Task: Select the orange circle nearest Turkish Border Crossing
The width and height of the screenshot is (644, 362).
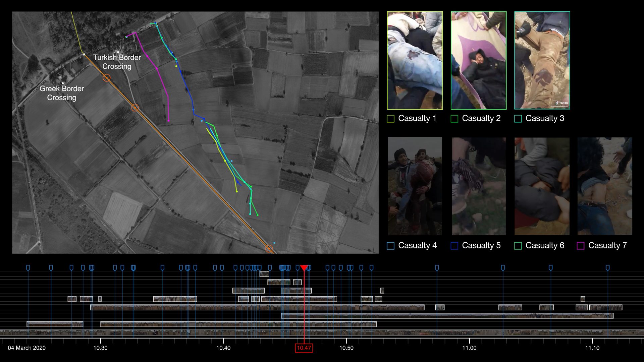Action: (x=106, y=78)
